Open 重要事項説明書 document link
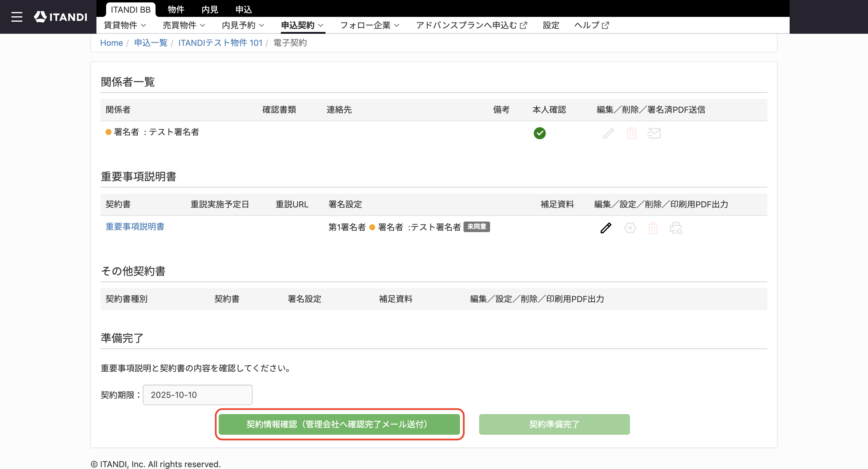This screenshot has width=868, height=469. coord(135,226)
